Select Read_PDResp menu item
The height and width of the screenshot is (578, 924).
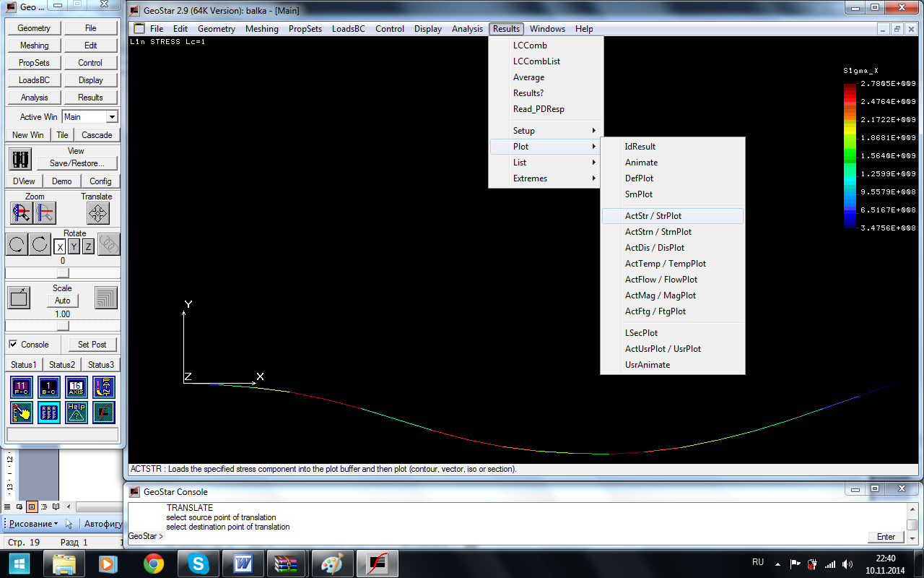(546, 109)
